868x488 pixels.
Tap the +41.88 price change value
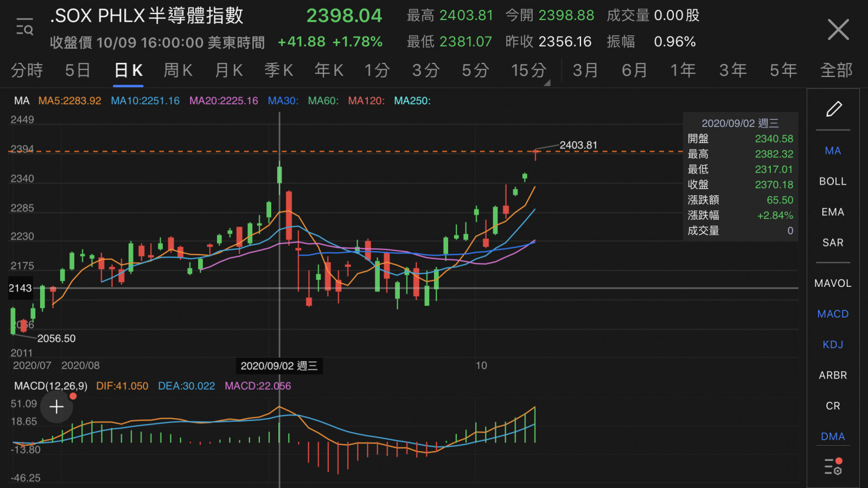pyautogui.click(x=302, y=42)
